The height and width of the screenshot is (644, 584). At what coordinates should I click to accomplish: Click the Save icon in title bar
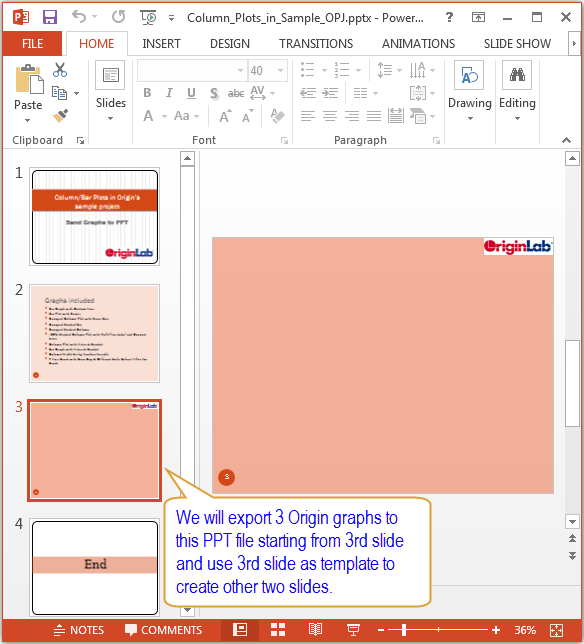(50, 17)
